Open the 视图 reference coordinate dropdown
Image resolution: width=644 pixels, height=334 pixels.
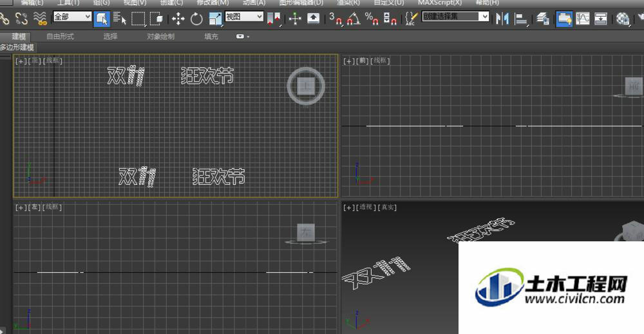(244, 17)
